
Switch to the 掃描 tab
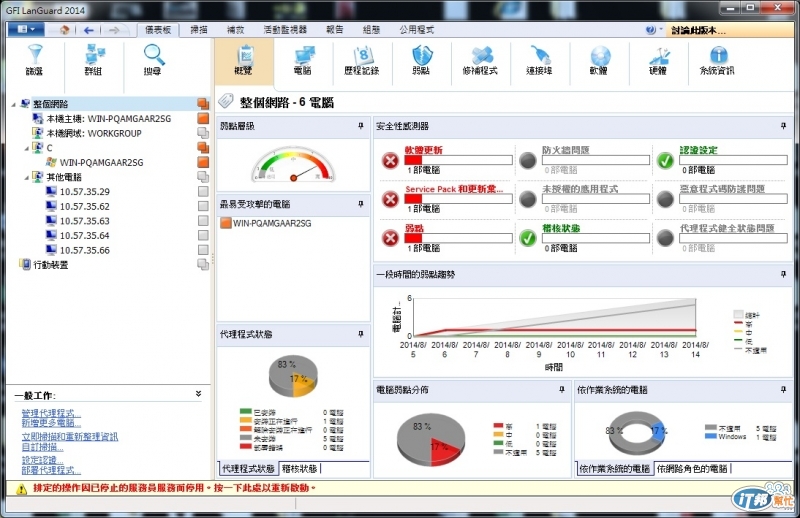(x=199, y=30)
